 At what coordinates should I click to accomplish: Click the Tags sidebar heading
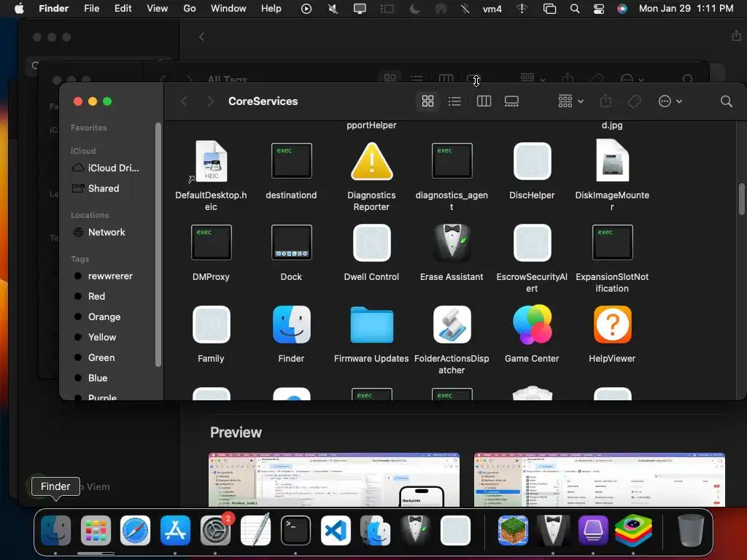pos(80,259)
